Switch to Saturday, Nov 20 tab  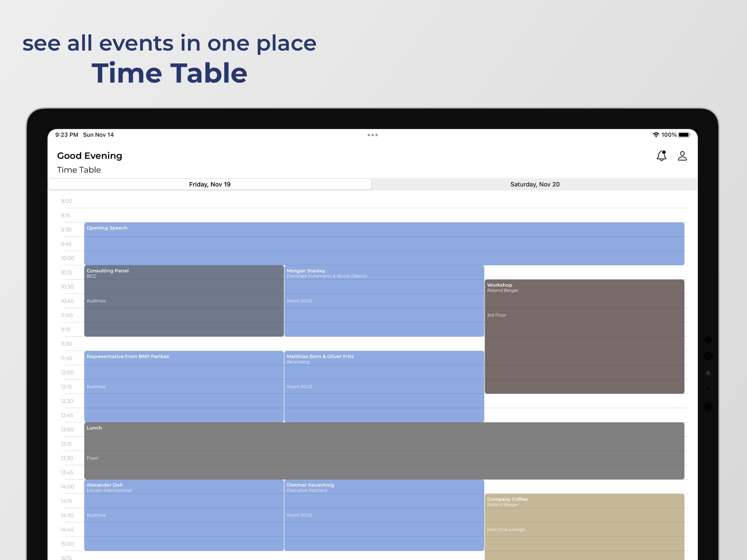[x=535, y=184]
